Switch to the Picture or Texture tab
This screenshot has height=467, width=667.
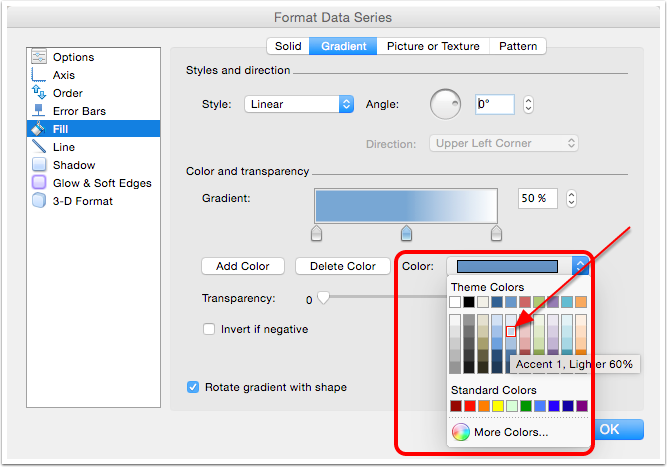(x=432, y=46)
